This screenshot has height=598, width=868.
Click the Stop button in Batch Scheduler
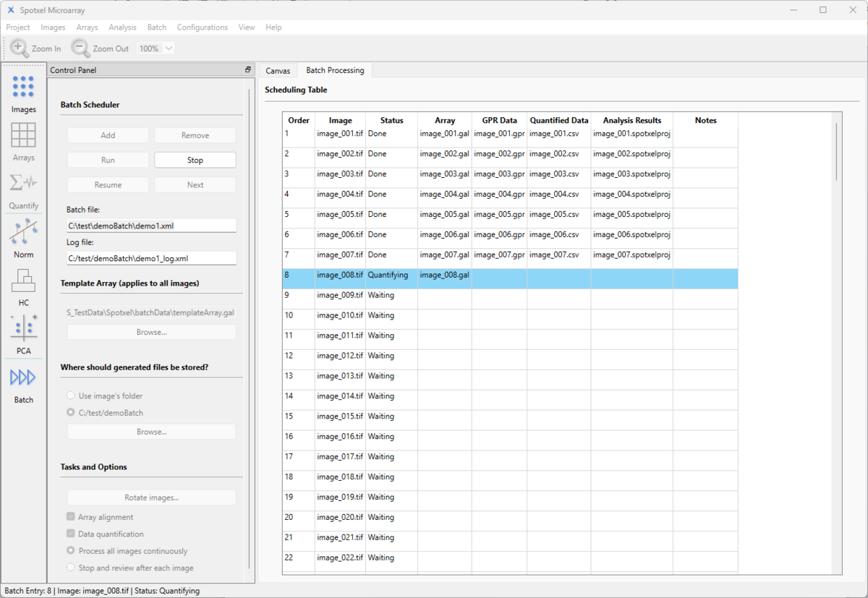point(195,160)
